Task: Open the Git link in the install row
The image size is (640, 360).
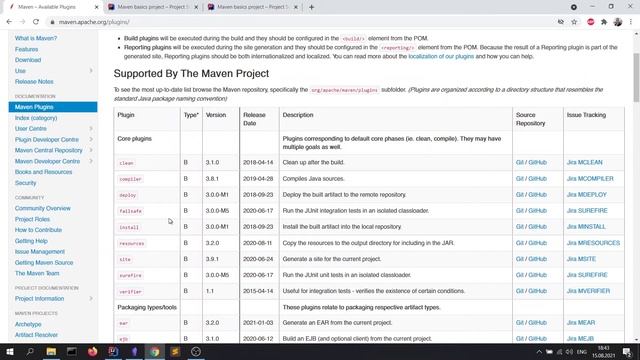Action: (520, 227)
